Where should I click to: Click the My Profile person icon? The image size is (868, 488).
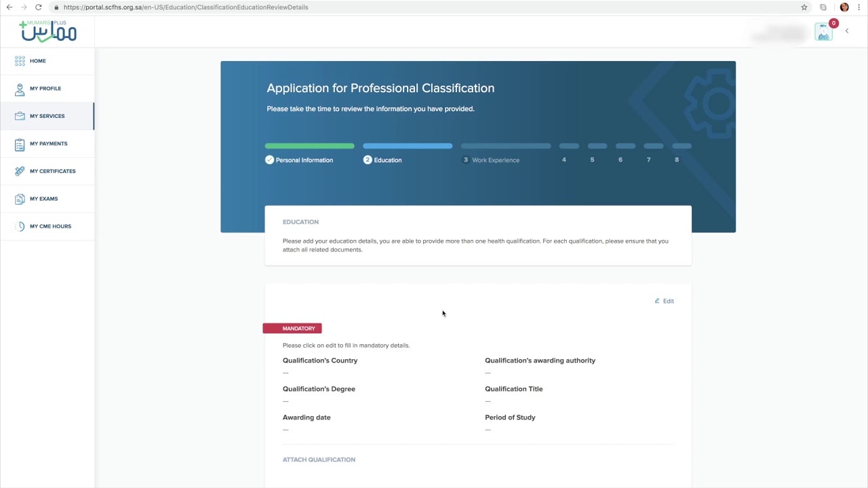pos(20,89)
